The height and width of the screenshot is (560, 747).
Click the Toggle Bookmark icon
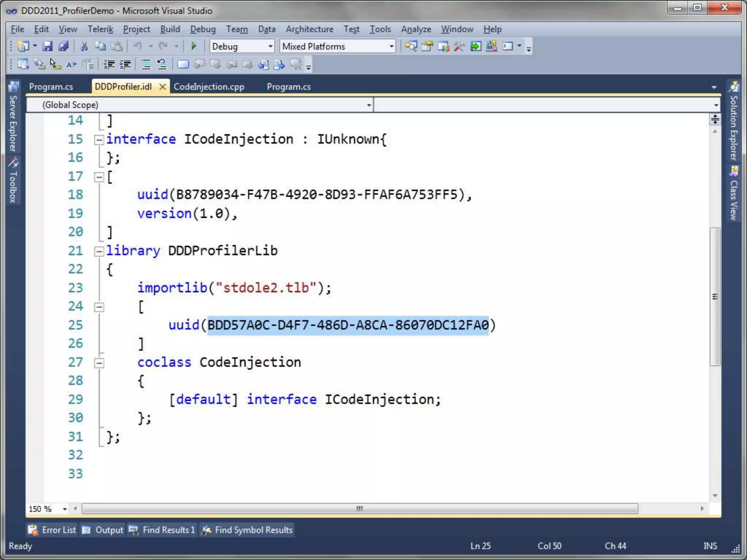(x=183, y=65)
